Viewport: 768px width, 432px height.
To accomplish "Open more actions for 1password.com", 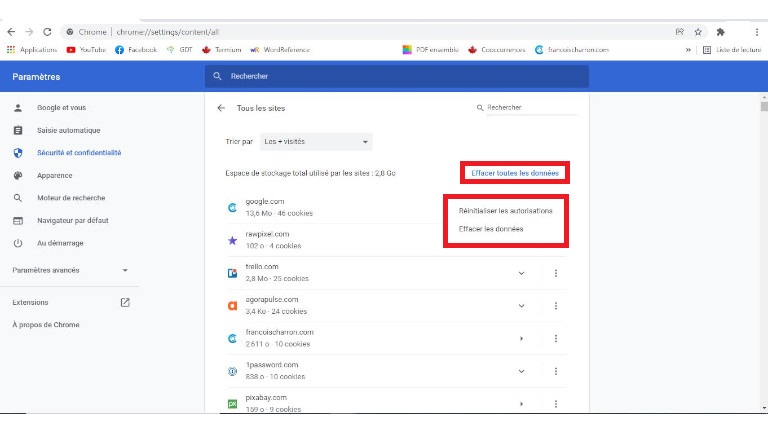I will (555, 371).
